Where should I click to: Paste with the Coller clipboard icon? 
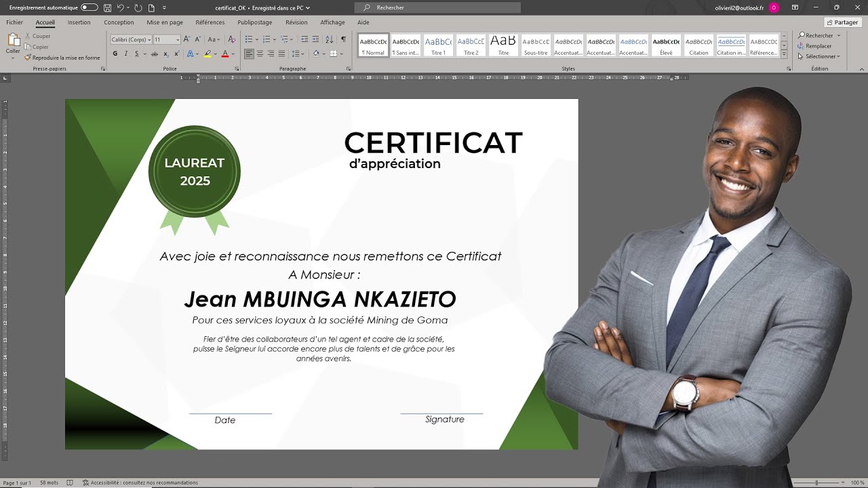click(13, 41)
